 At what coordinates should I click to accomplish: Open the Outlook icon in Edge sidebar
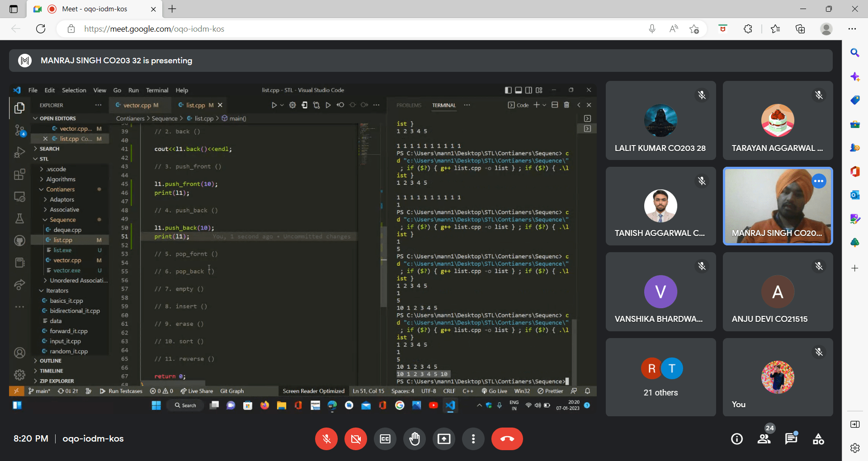pos(855,195)
